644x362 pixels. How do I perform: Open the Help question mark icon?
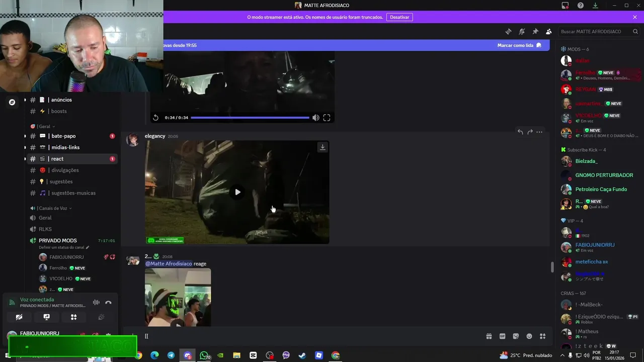(x=581, y=5)
